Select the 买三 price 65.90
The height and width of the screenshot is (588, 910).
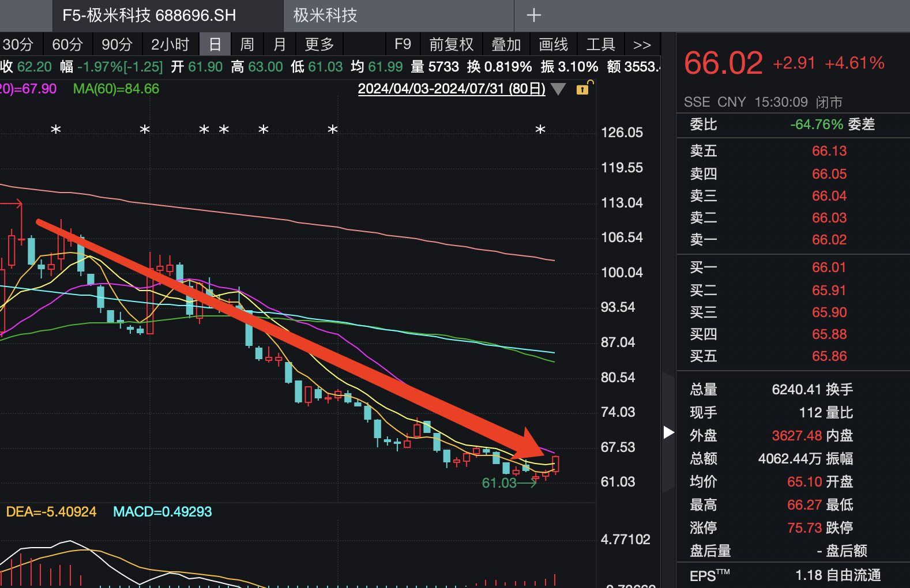point(829,312)
